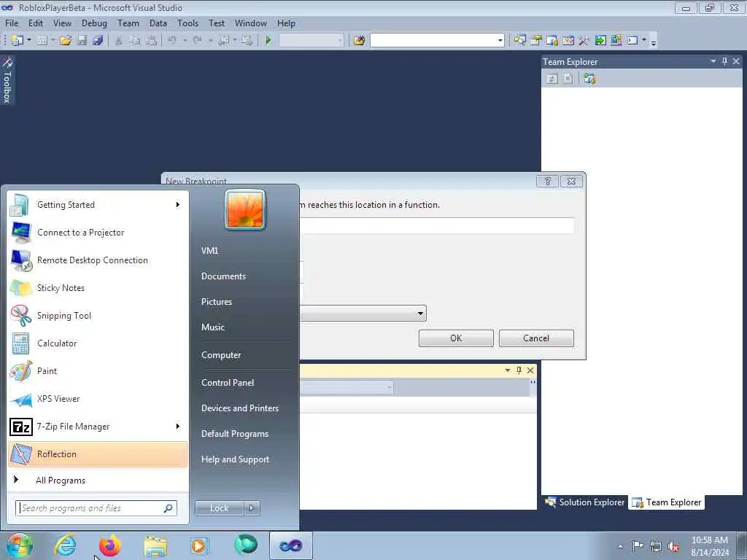Toggle the Team Explorer auto-hide pin
This screenshot has height=560, width=747.
(724, 61)
